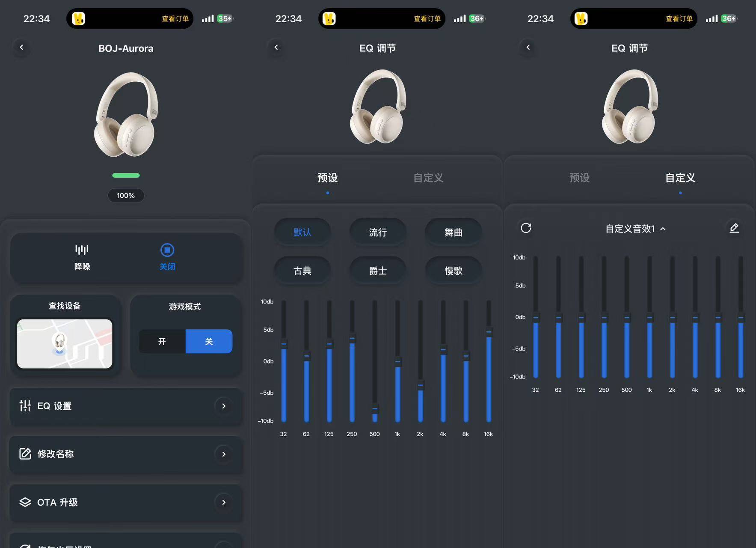This screenshot has width=756, height=548.
Task: Tap 查看订单 in the middle status pill
Action: tap(427, 19)
